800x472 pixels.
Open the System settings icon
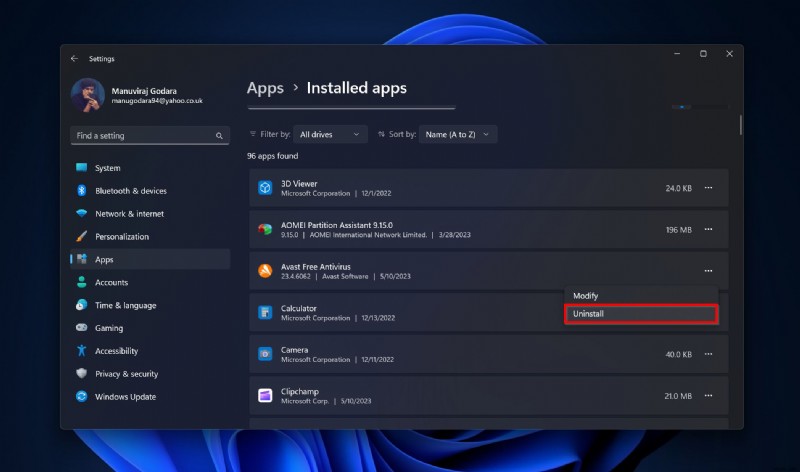82,167
